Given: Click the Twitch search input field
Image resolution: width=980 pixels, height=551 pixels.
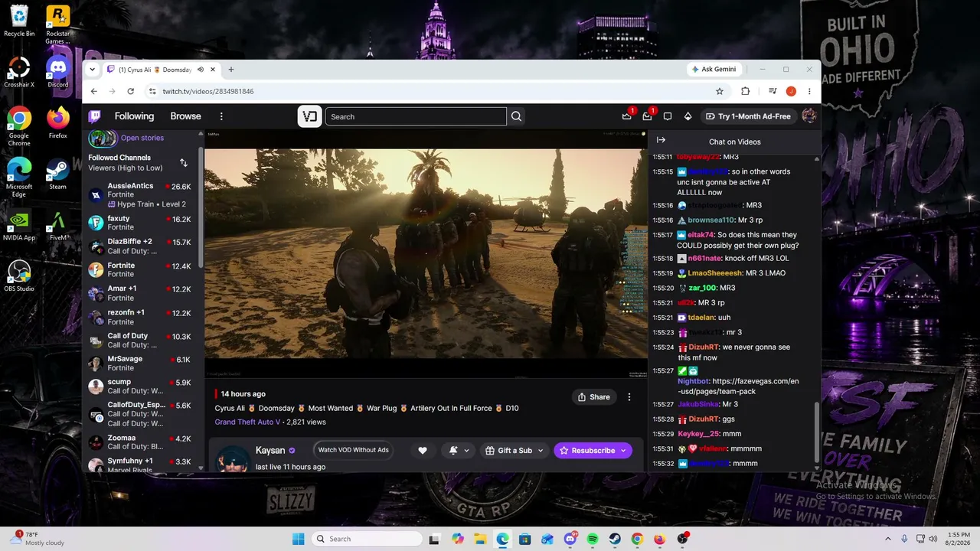Looking at the screenshot, I should pos(416,116).
